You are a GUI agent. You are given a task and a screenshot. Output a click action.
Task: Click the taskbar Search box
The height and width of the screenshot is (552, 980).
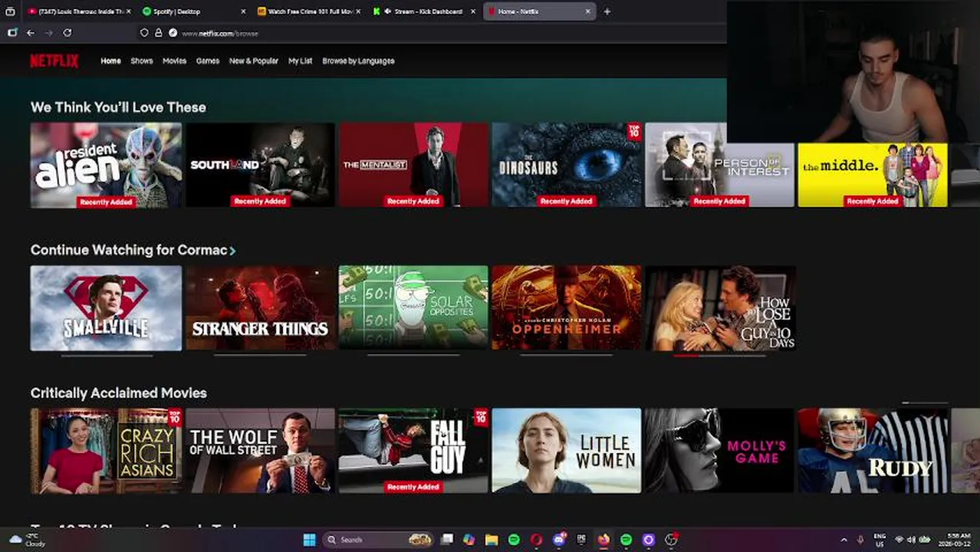pyautogui.click(x=378, y=540)
